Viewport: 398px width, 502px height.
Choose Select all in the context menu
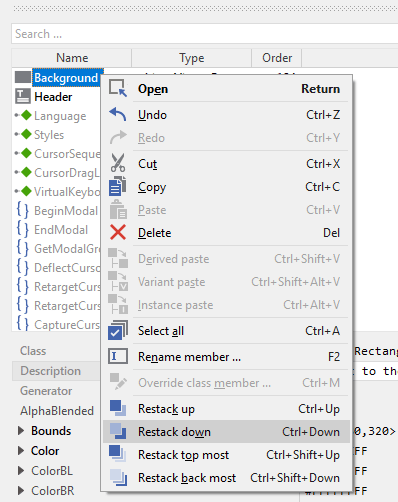(x=226, y=331)
